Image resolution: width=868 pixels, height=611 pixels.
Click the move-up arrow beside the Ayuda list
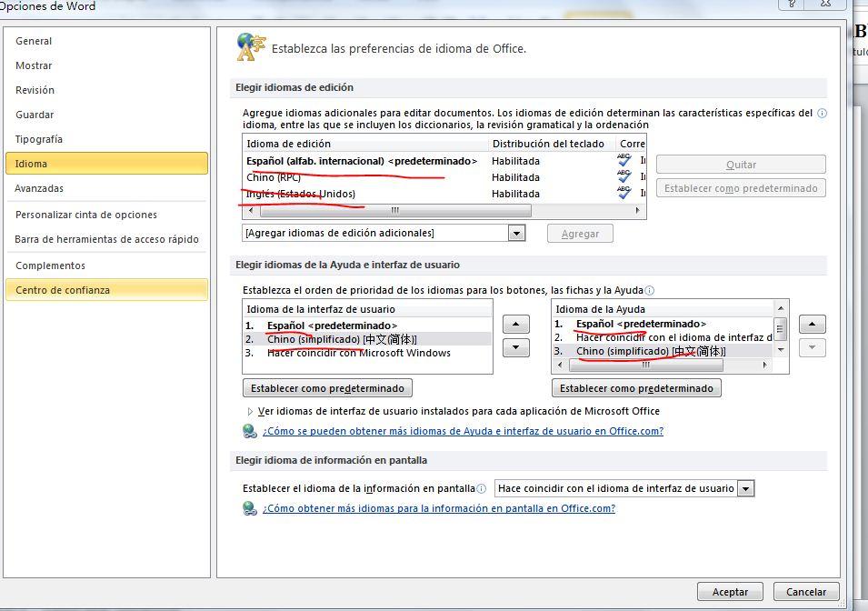(x=812, y=325)
